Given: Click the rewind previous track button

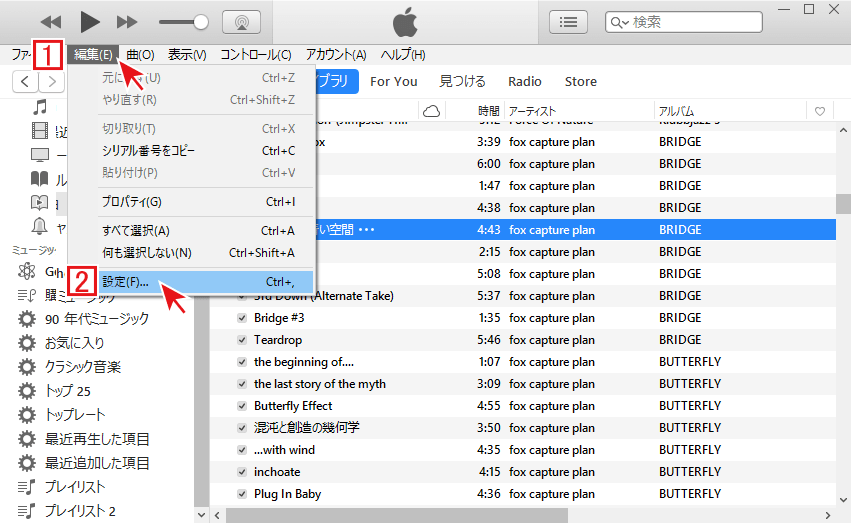Looking at the screenshot, I should [x=51, y=22].
